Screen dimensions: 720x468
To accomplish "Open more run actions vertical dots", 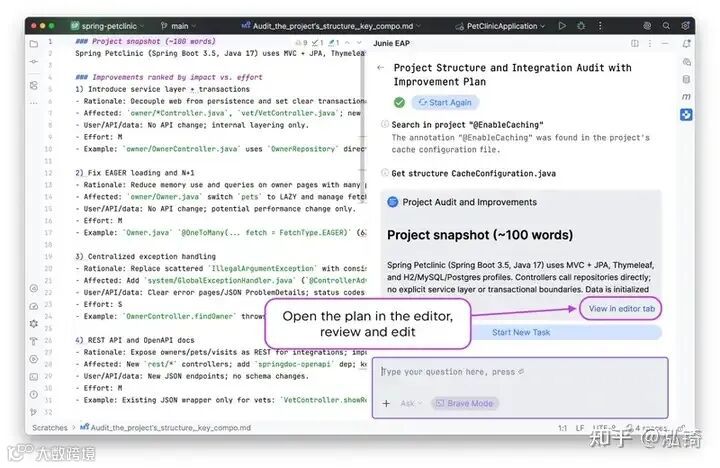I will pyautogui.click(x=600, y=26).
